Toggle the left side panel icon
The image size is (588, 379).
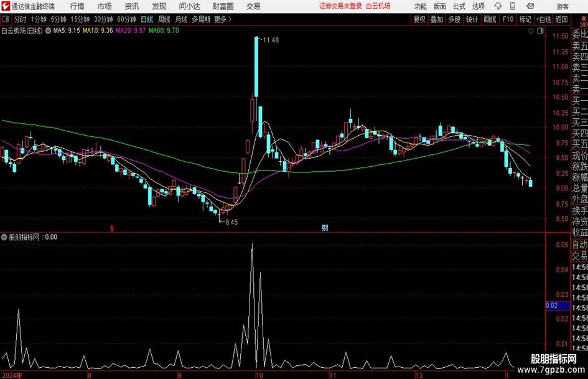coord(6,19)
